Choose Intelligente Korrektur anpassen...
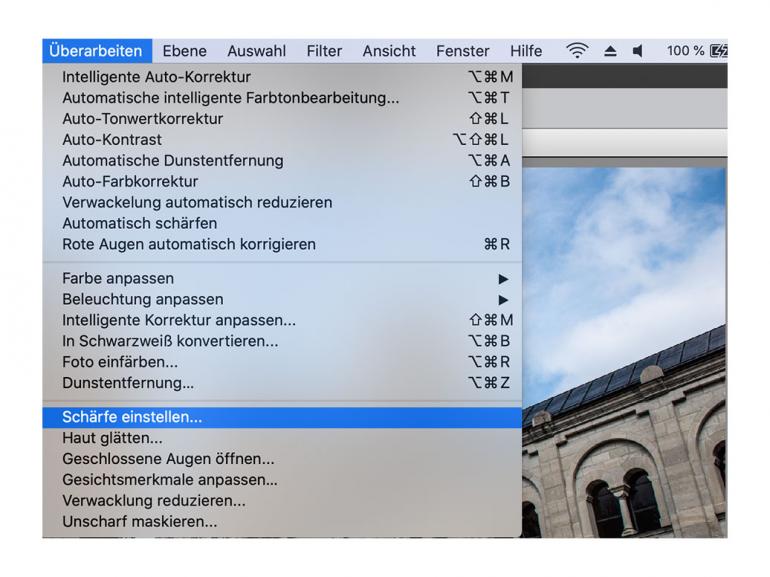 [x=282, y=320]
